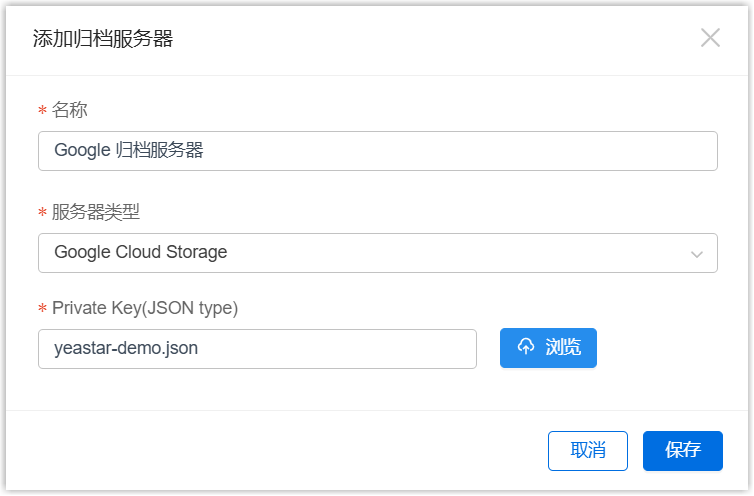The width and height of the screenshot is (754, 496).
Task: Click the 取消 button
Action: click(587, 450)
